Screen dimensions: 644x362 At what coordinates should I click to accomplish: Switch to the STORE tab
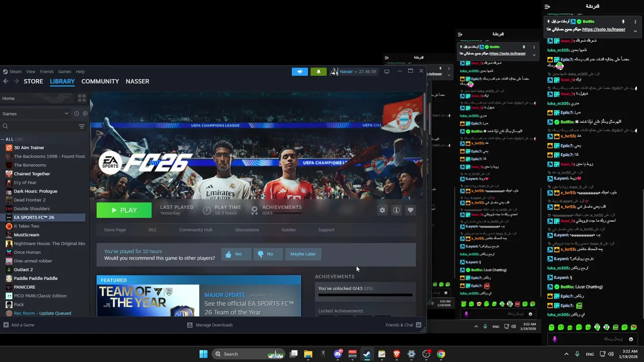34,81
